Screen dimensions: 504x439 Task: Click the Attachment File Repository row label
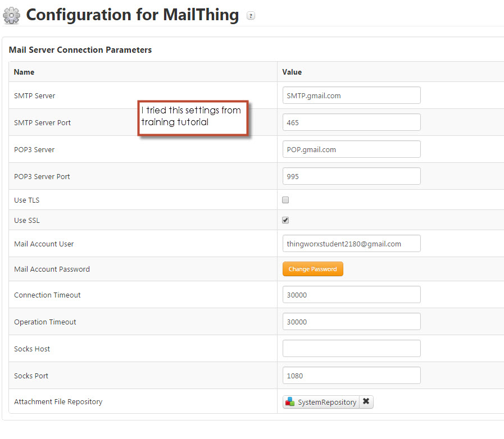pyautogui.click(x=58, y=402)
